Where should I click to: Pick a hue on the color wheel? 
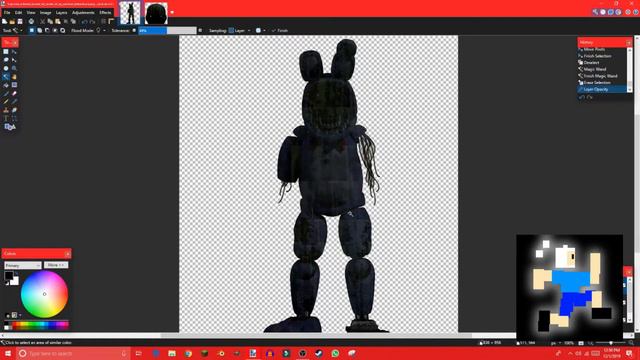[x=44, y=294]
